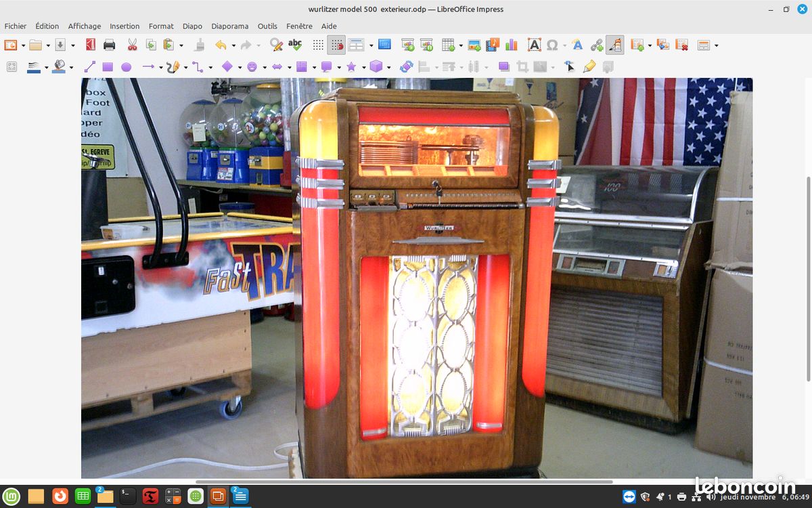
Task: Delete the current slide using the toolbar
Action: click(681, 45)
